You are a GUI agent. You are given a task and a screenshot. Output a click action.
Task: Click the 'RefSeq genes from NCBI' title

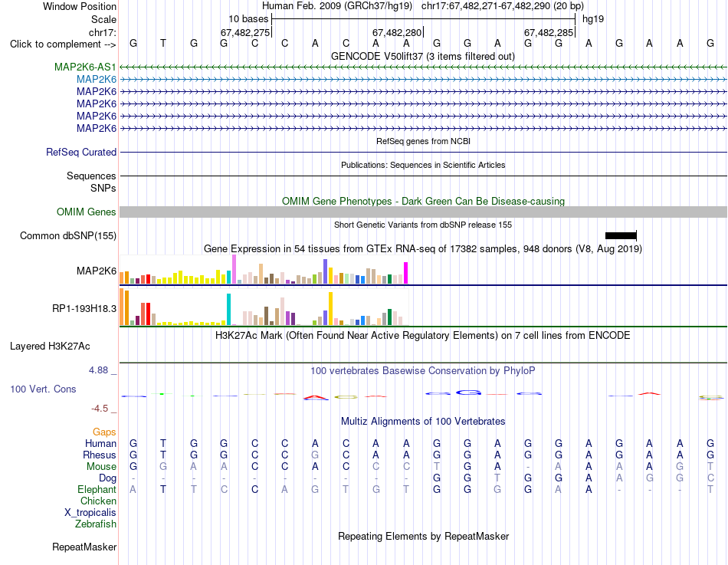[x=424, y=141]
